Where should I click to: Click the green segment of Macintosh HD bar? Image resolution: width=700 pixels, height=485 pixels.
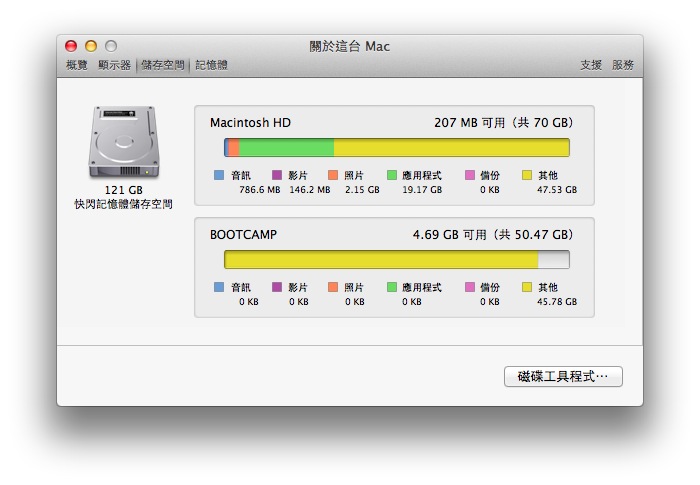tap(286, 148)
